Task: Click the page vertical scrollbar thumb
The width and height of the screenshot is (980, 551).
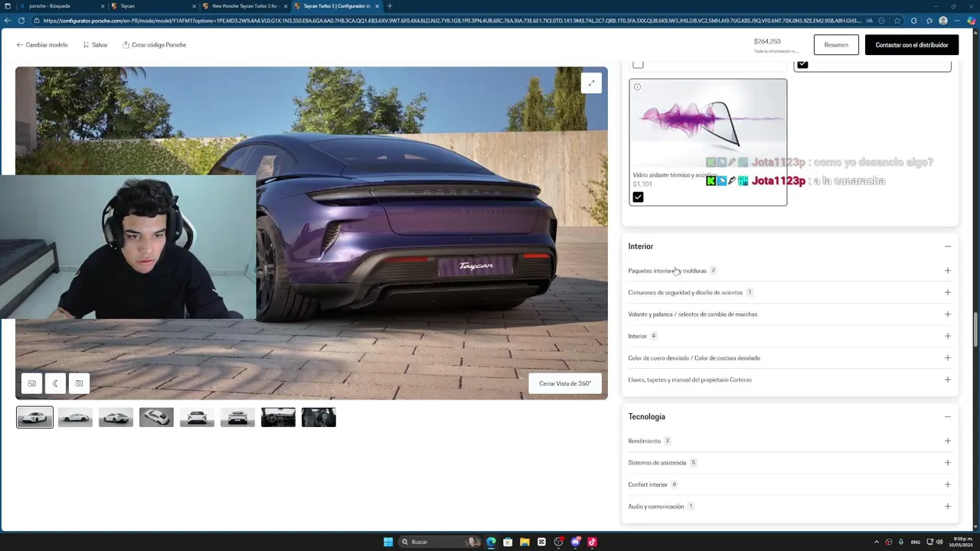Action: [975, 329]
